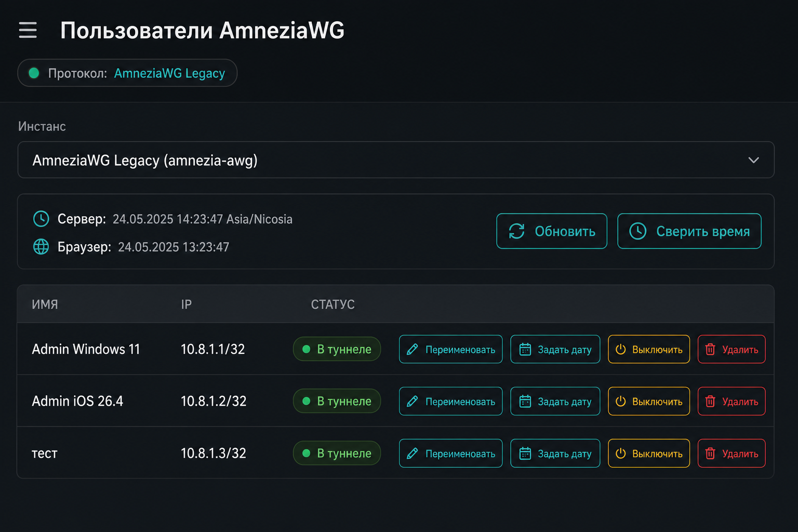Image resolution: width=798 pixels, height=532 pixels.
Task: Click the clock icon in Сверить время
Action: 638,231
